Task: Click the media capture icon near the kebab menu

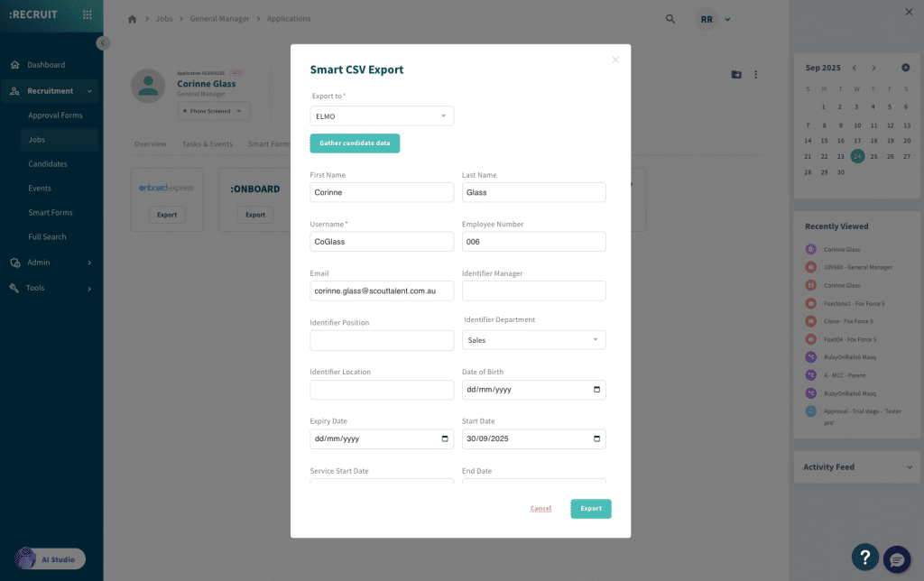Action: pyautogui.click(x=735, y=75)
